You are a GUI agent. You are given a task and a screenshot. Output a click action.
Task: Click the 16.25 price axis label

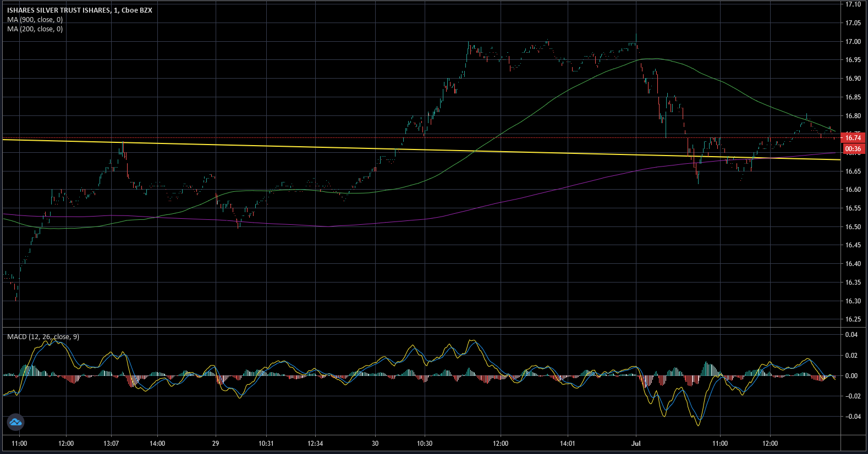(x=853, y=319)
